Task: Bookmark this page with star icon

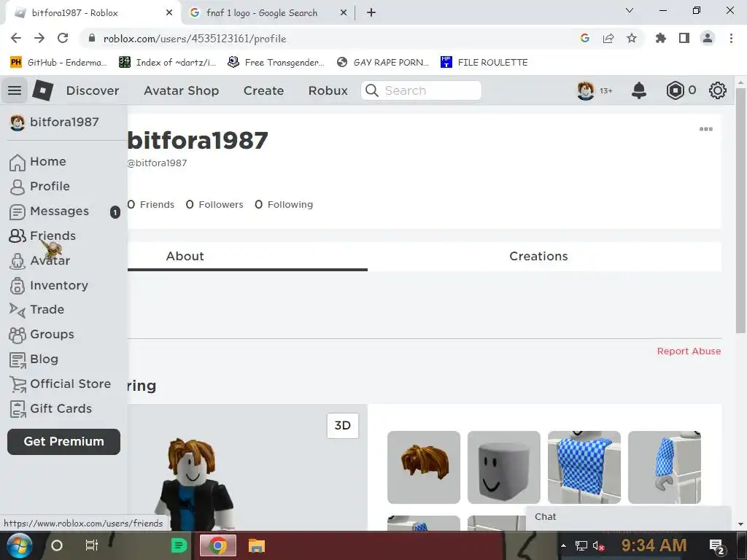Action: (632, 39)
